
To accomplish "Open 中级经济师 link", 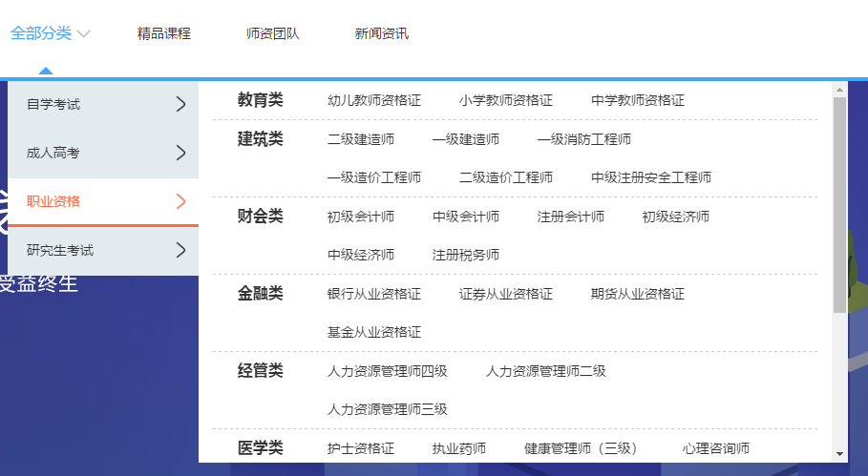I will (361, 255).
